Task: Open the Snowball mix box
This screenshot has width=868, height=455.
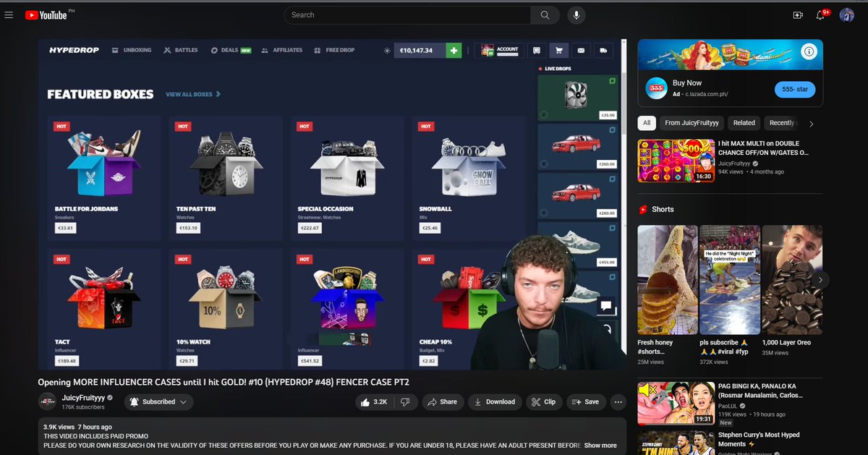Action: pyautogui.click(x=469, y=177)
